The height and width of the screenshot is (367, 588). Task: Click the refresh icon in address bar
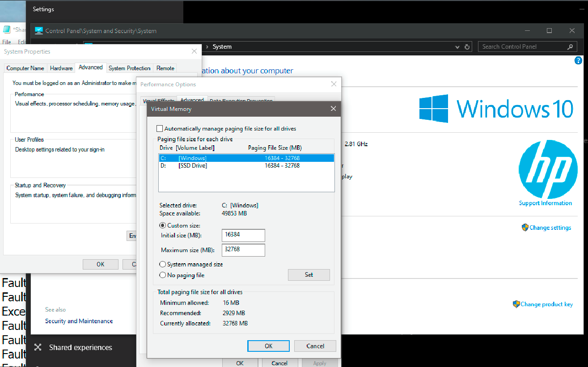[x=467, y=47]
